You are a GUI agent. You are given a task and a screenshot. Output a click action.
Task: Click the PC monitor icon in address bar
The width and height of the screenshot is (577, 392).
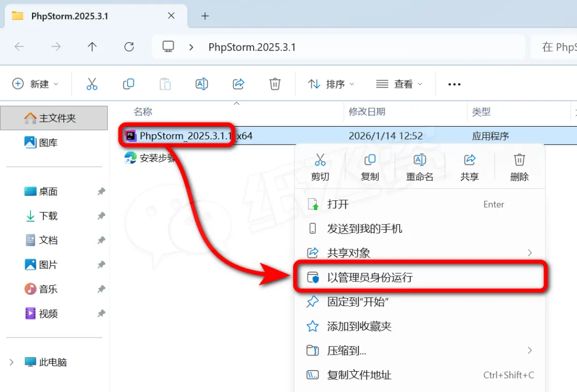(168, 46)
